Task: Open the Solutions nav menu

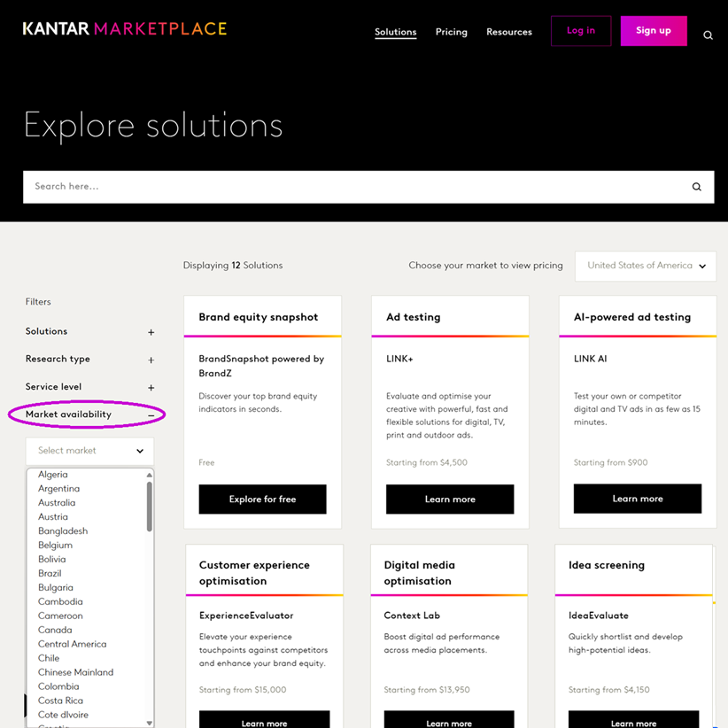Action: 396,32
